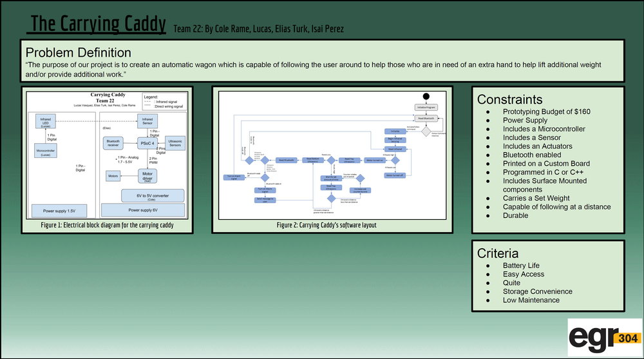
Task: Select 'Includes a Sensor' bullet
Action: tap(531, 137)
